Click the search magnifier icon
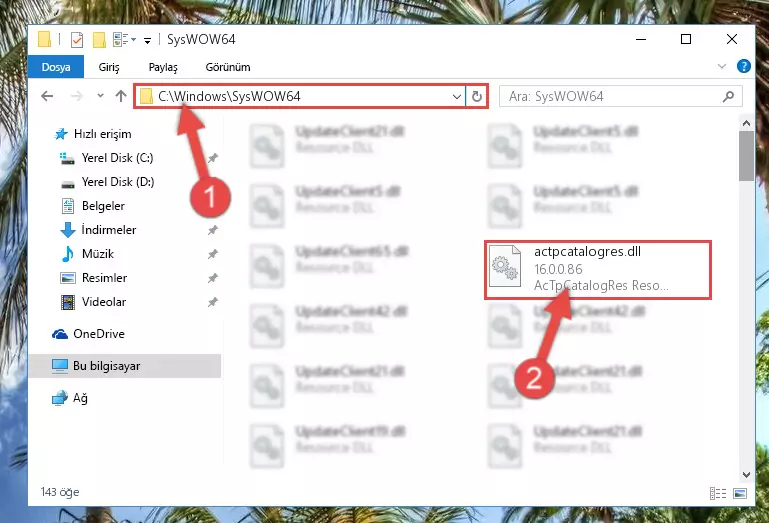This screenshot has height=523, width=769. click(x=728, y=96)
